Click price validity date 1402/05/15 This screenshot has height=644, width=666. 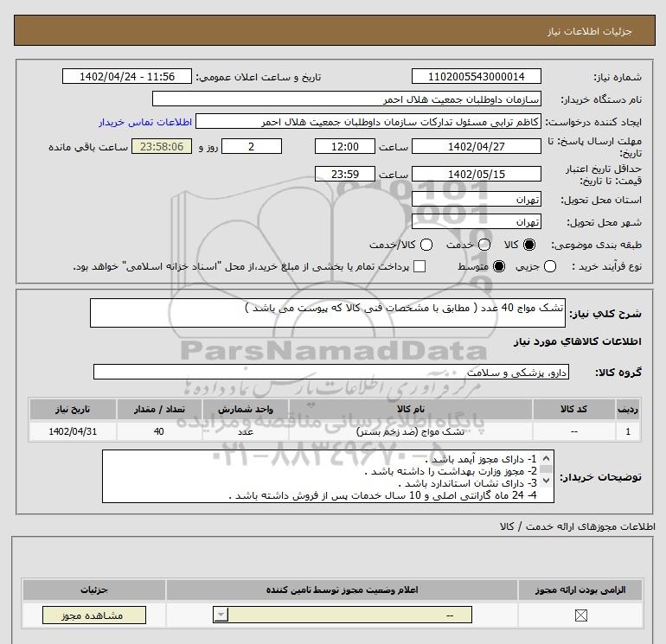(476, 174)
